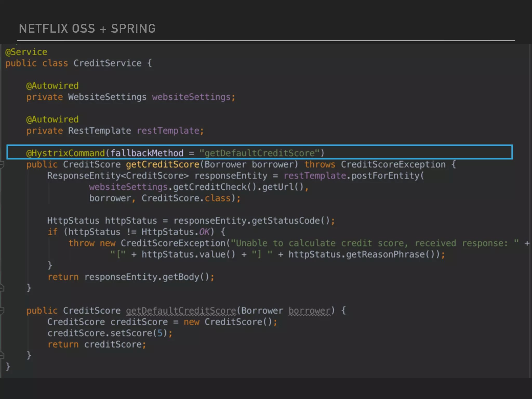Click fold end marker below getBody return
The width and height of the screenshot is (532, 399).
click(x=2, y=288)
